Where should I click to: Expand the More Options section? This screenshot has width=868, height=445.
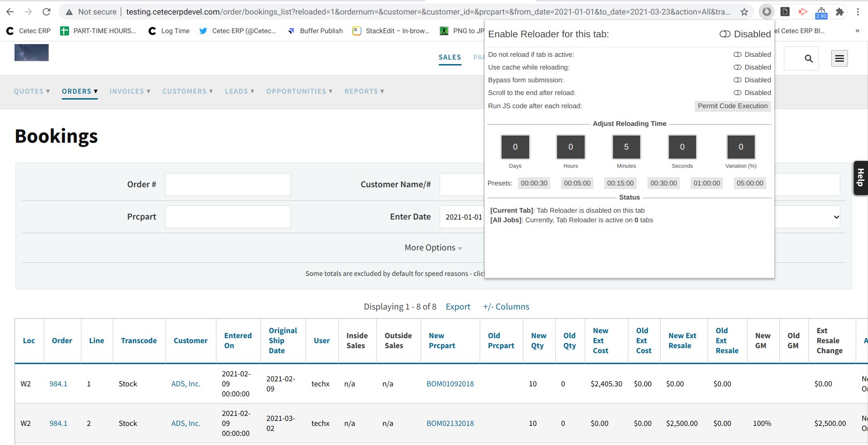pos(432,247)
